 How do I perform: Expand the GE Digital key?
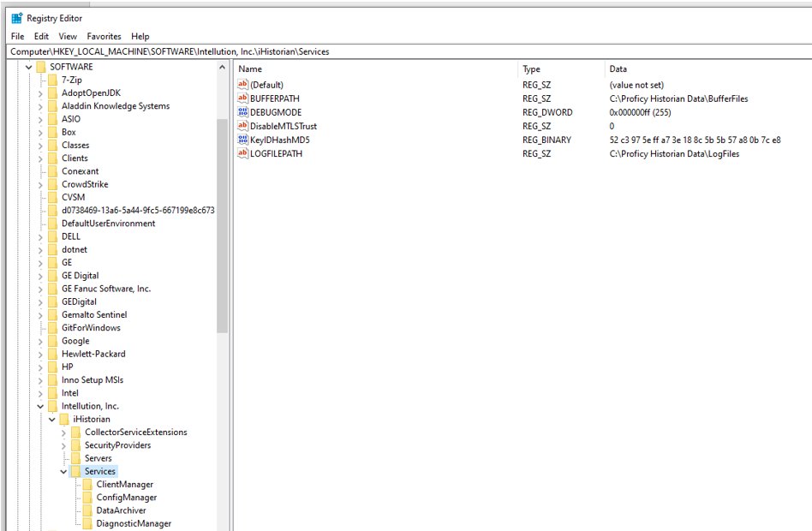(40, 276)
